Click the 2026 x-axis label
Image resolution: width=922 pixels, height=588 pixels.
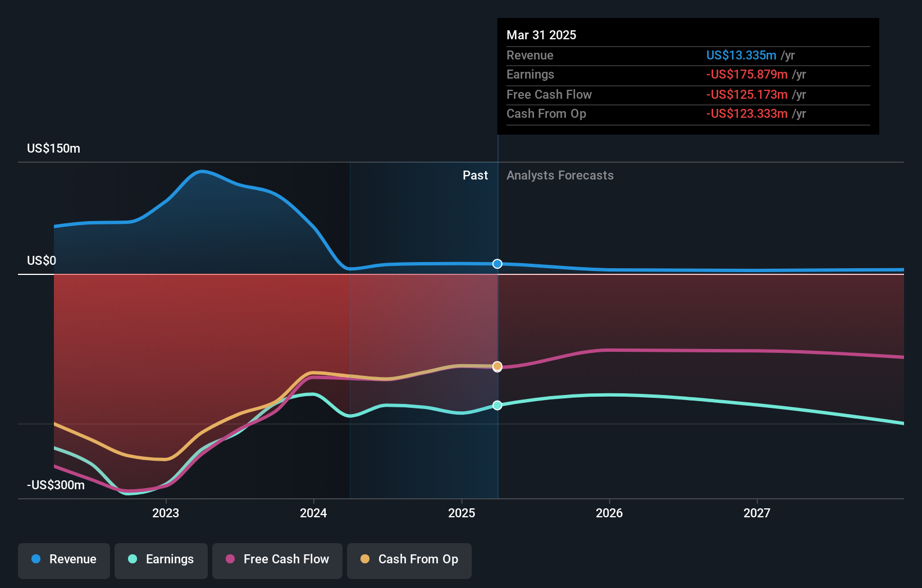[x=609, y=513]
